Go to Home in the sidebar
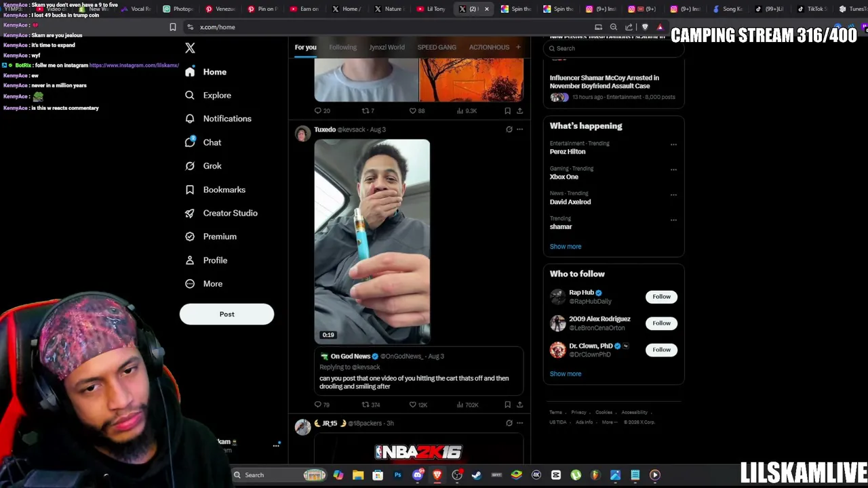 [x=206, y=72]
